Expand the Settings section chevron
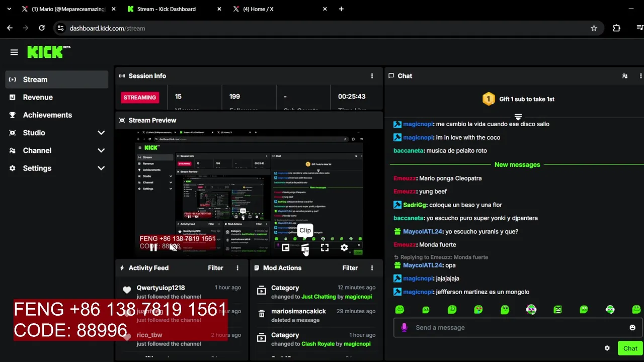644x362 pixels. (101, 168)
